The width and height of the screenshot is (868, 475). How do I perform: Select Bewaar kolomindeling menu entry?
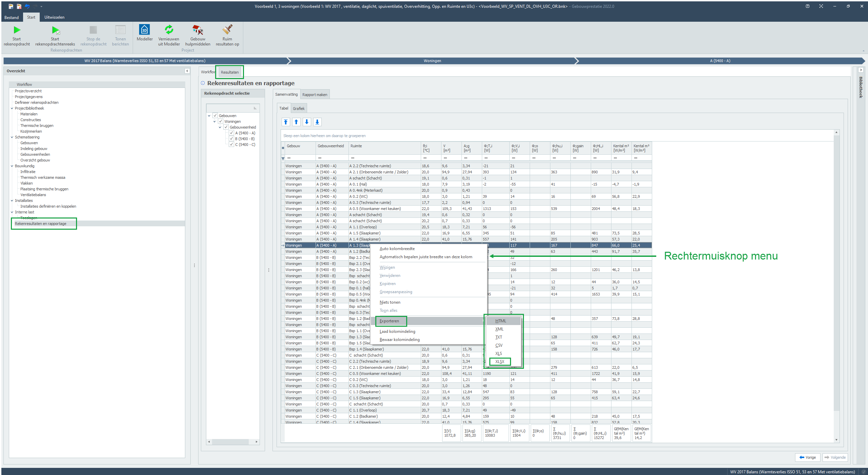click(x=399, y=340)
